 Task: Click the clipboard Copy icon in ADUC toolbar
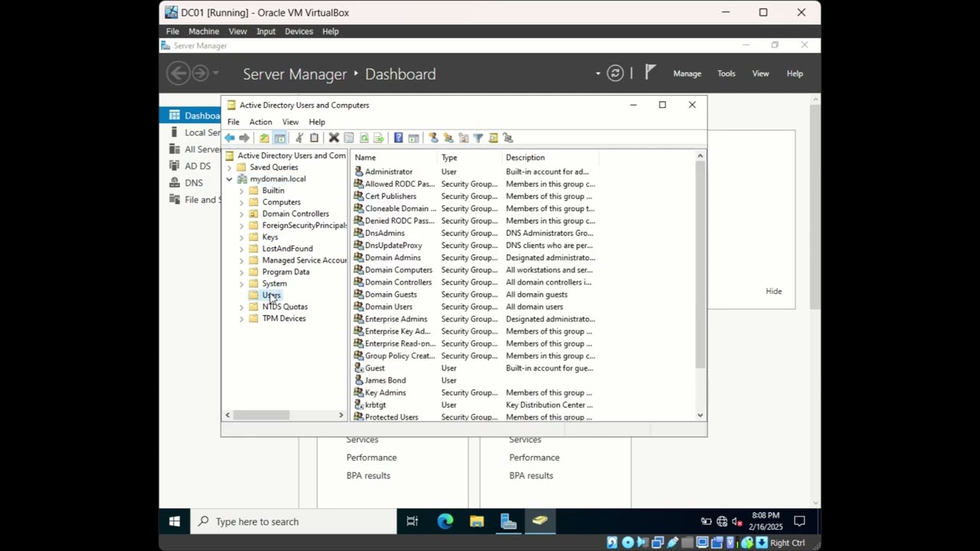pyautogui.click(x=314, y=138)
